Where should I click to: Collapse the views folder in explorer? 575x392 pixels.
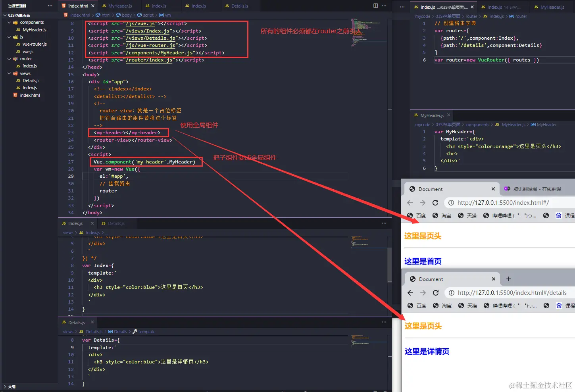pyautogui.click(x=9, y=73)
